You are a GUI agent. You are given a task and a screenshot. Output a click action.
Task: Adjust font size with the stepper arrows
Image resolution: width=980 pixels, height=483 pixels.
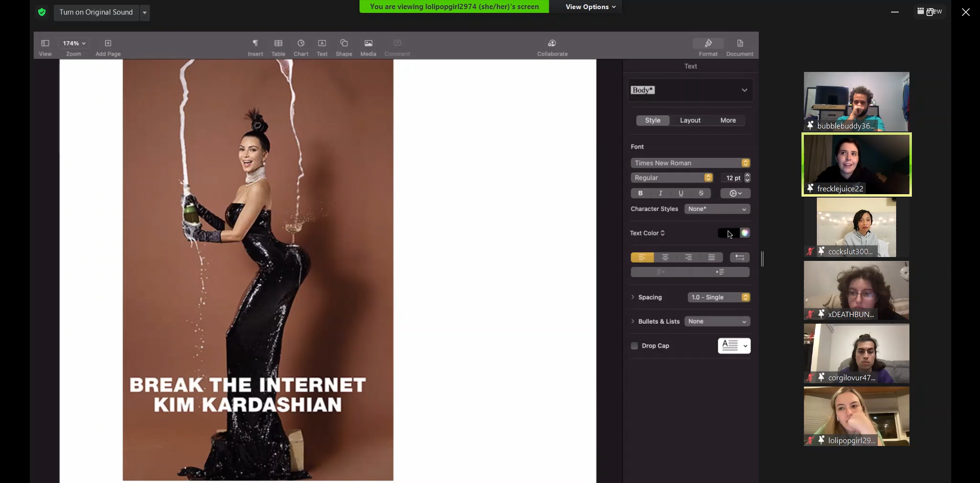748,178
